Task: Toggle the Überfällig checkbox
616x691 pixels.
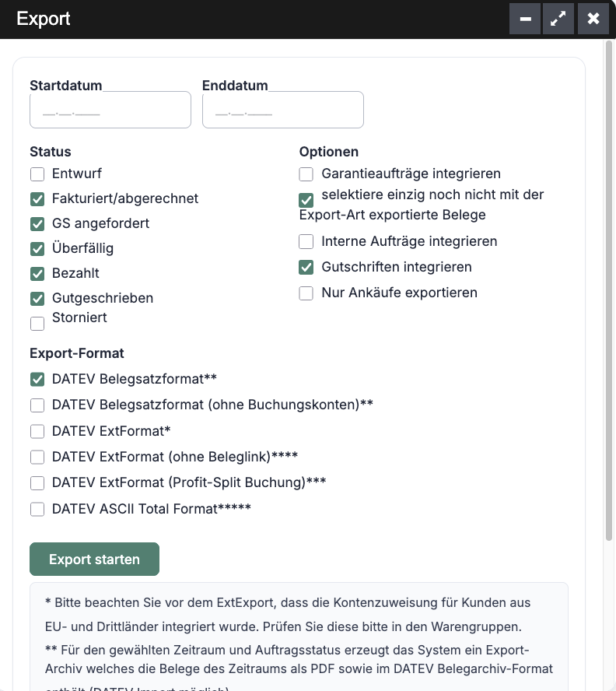Action: (37, 249)
